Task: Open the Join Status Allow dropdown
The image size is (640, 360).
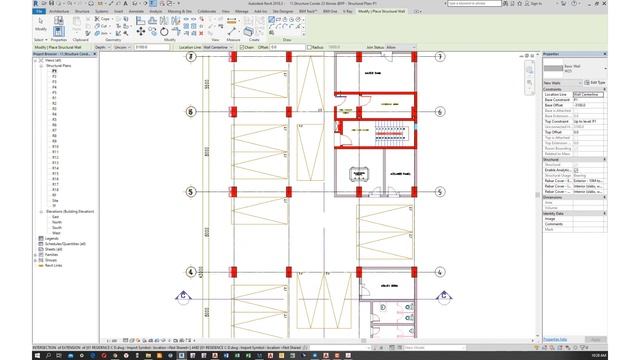Action: click(400, 47)
